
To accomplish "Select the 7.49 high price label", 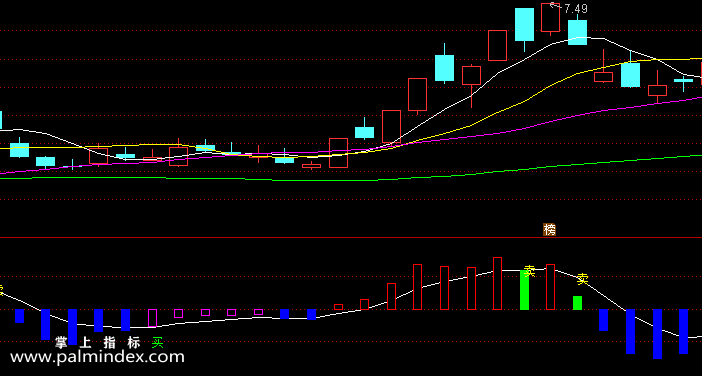I will coord(575,9).
